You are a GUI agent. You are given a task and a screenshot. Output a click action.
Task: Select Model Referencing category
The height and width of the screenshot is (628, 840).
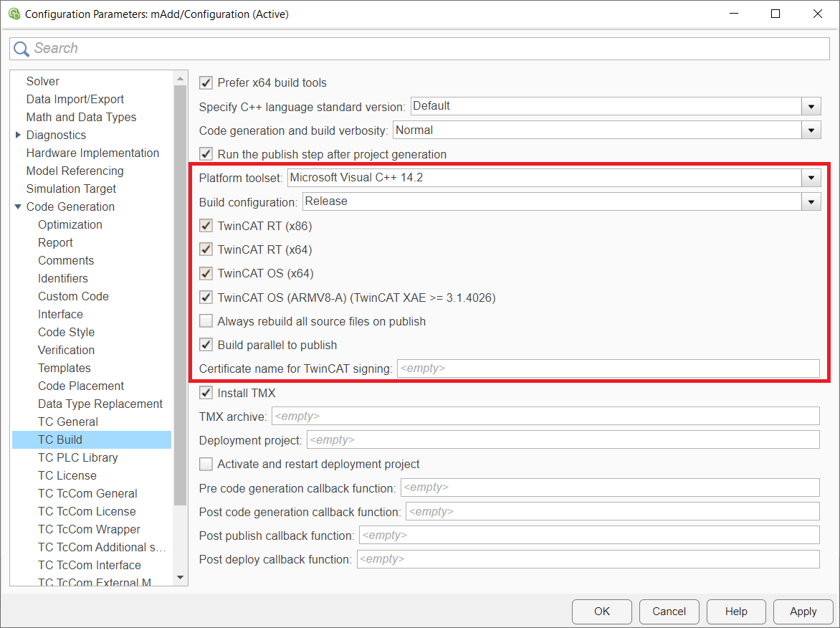click(x=75, y=171)
